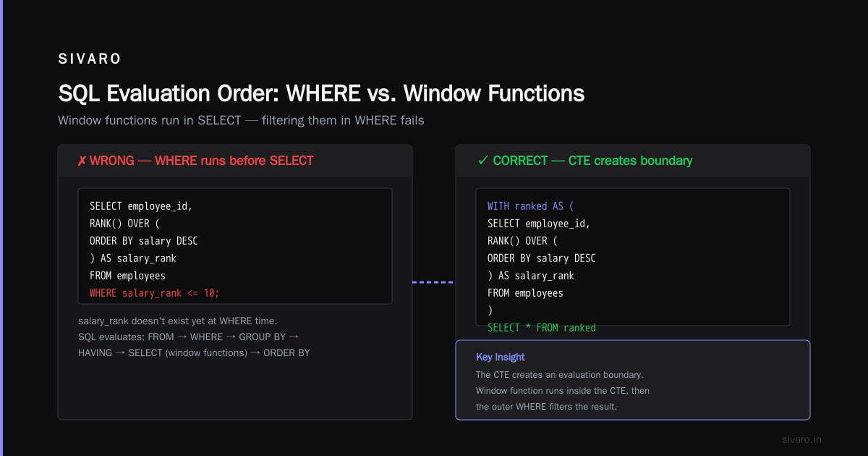Click the red X mark in WRONG header
The width and height of the screenshot is (868, 456).
click(81, 161)
